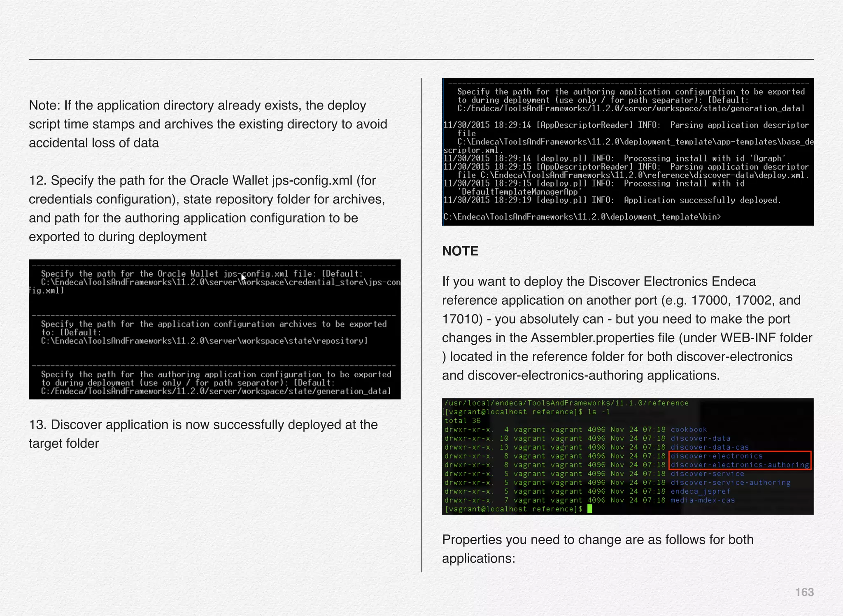The image size is (843, 616).
Task: Click the 'DefaultTemplateManagerApp' log text
Action: 519,192
